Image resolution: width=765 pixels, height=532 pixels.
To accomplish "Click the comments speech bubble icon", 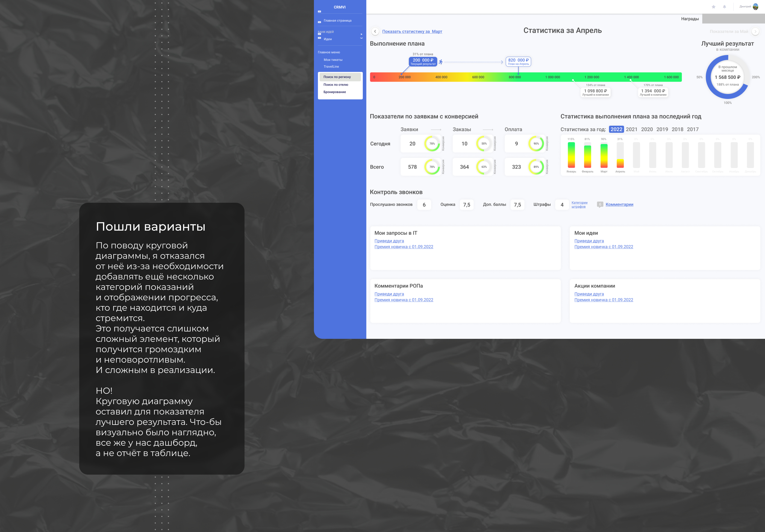I will pos(600,205).
